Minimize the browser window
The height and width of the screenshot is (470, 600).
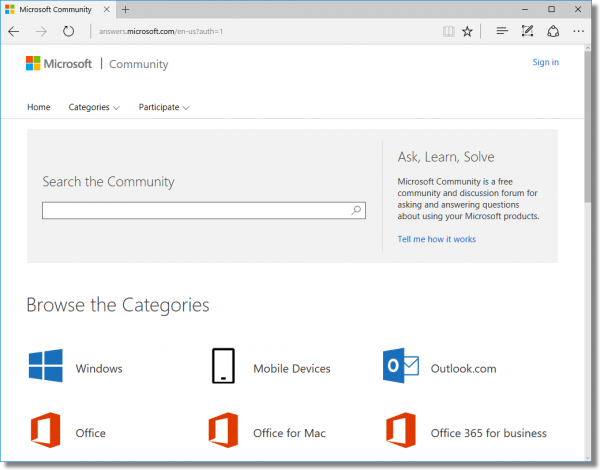tap(525, 10)
